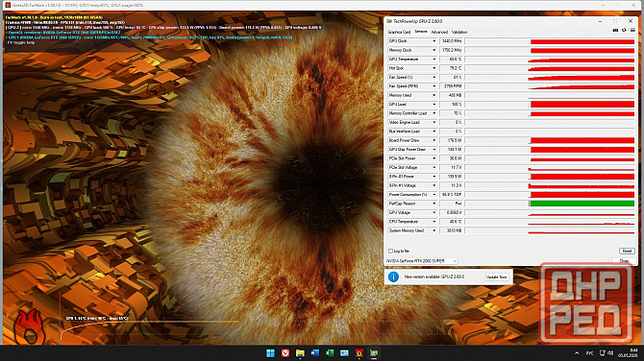
Task: Click the Reset button in GPU-Z
Action: (x=627, y=251)
